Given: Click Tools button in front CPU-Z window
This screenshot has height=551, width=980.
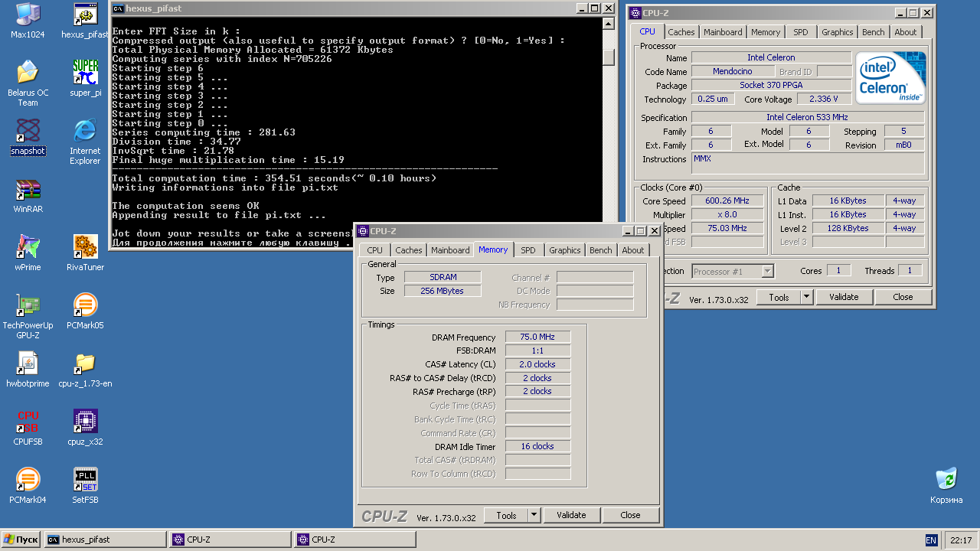Looking at the screenshot, I should tap(506, 516).
